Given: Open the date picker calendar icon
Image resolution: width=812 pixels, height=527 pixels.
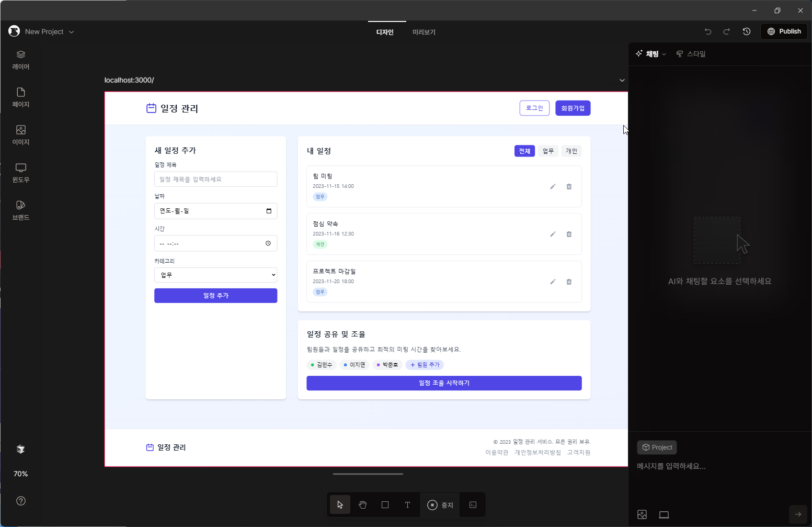Looking at the screenshot, I should (269, 211).
